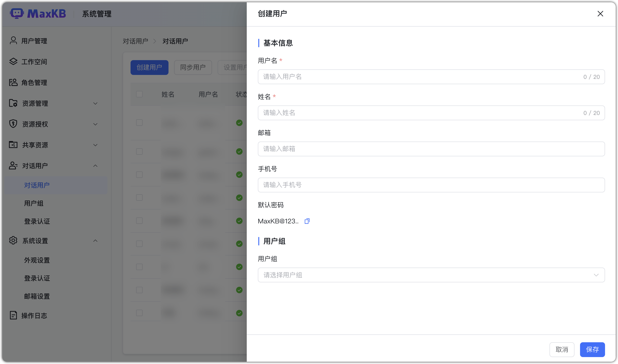618x364 pixels.
Task: Toggle the select-all checkbox in the table header
Action: [x=139, y=94]
